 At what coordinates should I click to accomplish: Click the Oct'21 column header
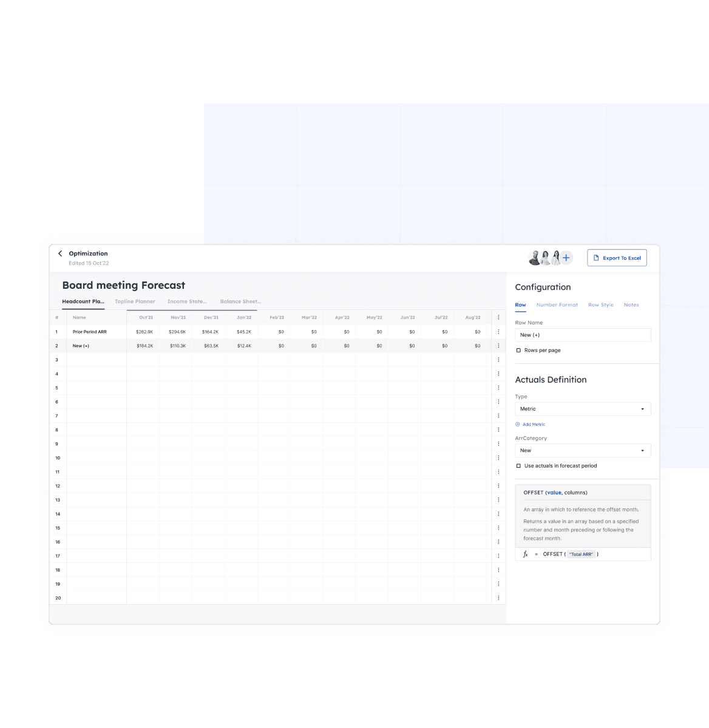click(x=146, y=317)
